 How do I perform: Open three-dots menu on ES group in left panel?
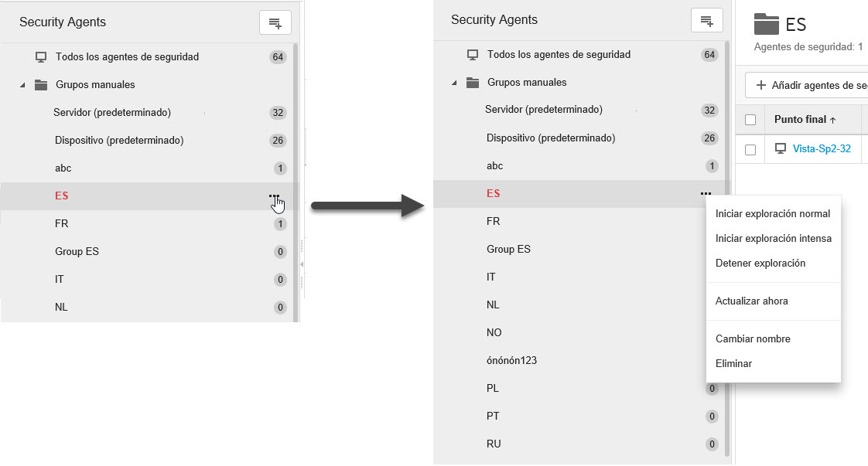coord(275,196)
